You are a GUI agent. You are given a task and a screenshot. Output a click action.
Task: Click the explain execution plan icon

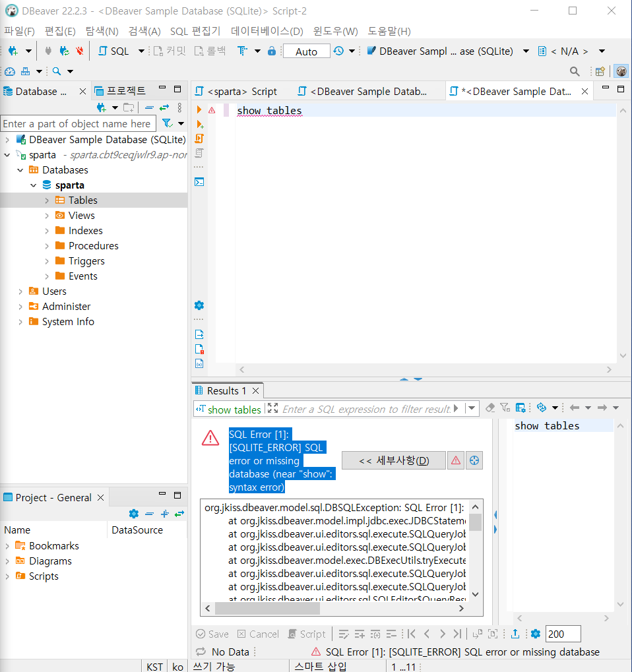(199, 153)
